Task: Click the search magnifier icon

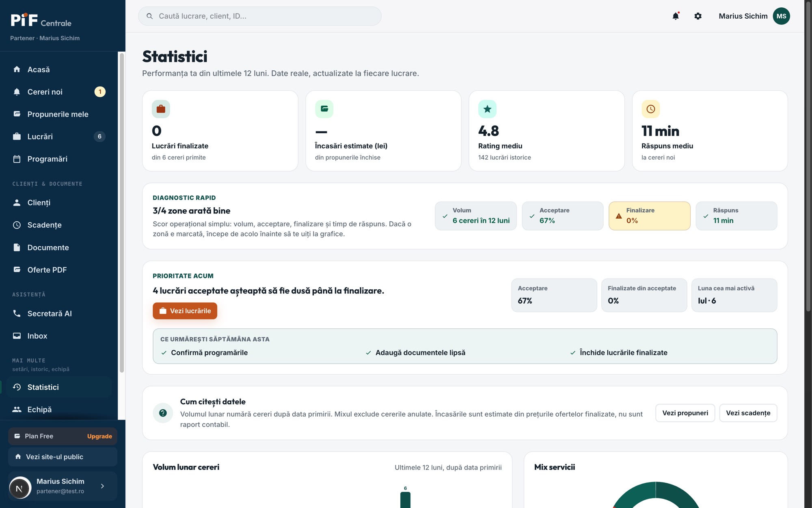Action: point(149,16)
